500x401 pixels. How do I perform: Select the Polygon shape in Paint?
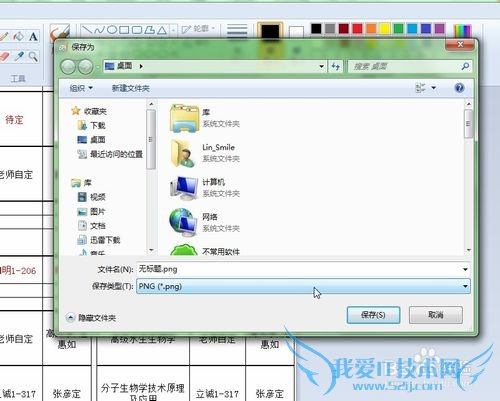coord(149,30)
